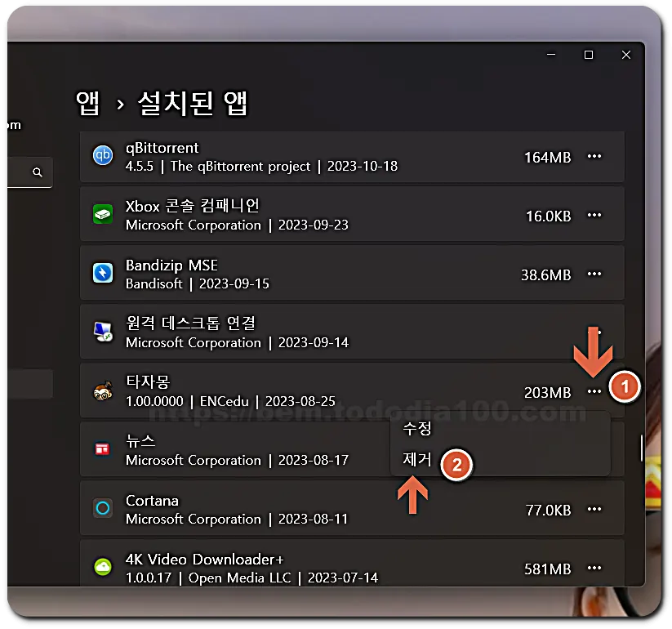Viewport: 672px width, 629px height.
Task: Open the options menu for qBittorrent
Action: click(595, 157)
